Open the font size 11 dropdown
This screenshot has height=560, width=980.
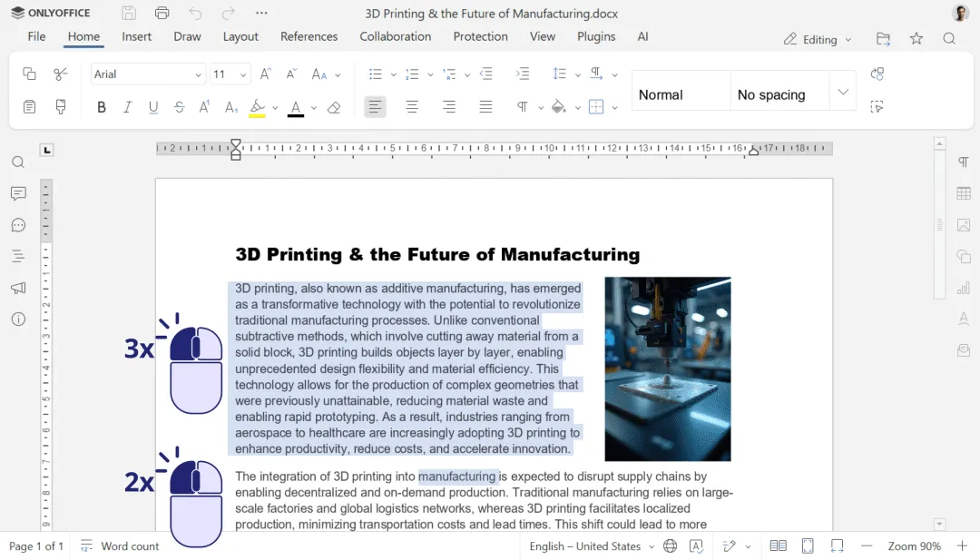242,75
